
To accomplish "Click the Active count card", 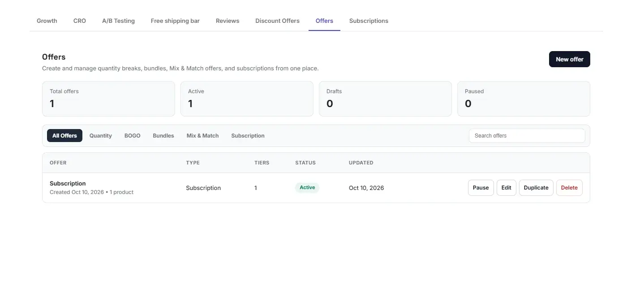I will coord(247,99).
